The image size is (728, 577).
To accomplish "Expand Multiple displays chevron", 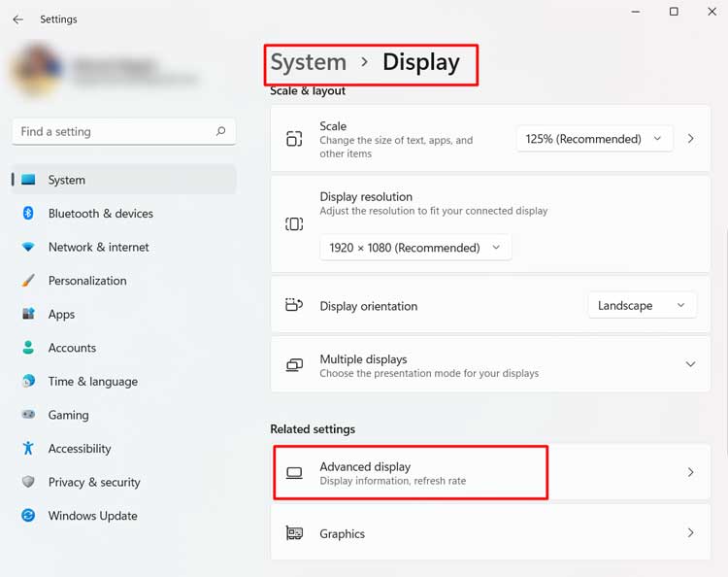I will (691, 364).
